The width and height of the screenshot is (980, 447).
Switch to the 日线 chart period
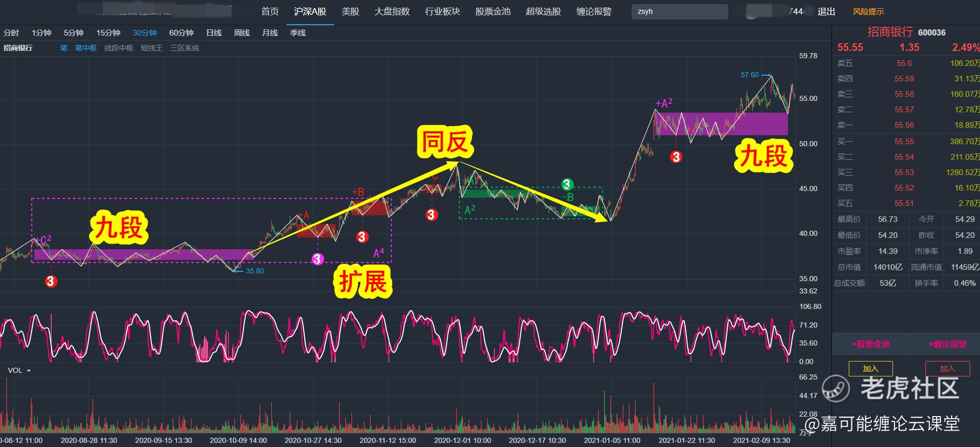(x=214, y=32)
